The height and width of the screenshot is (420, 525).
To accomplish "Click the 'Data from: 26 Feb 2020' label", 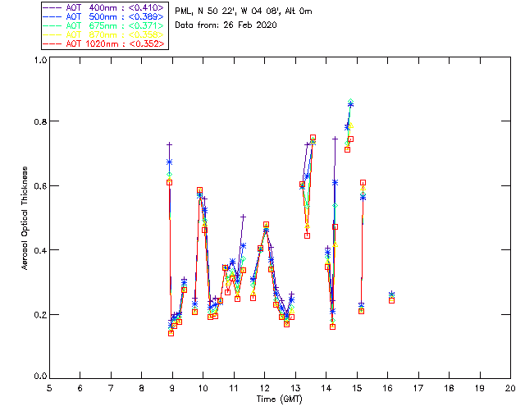I will [x=226, y=25].
